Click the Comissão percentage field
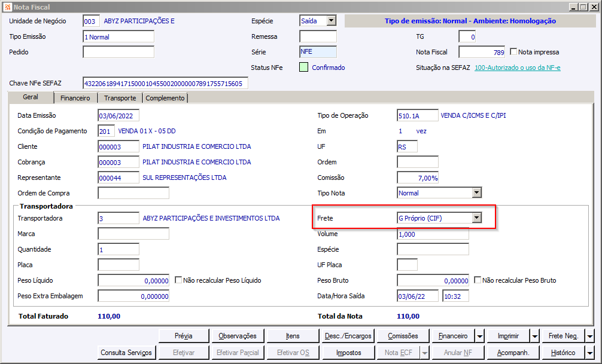The width and height of the screenshot is (602, 364). 417,178
